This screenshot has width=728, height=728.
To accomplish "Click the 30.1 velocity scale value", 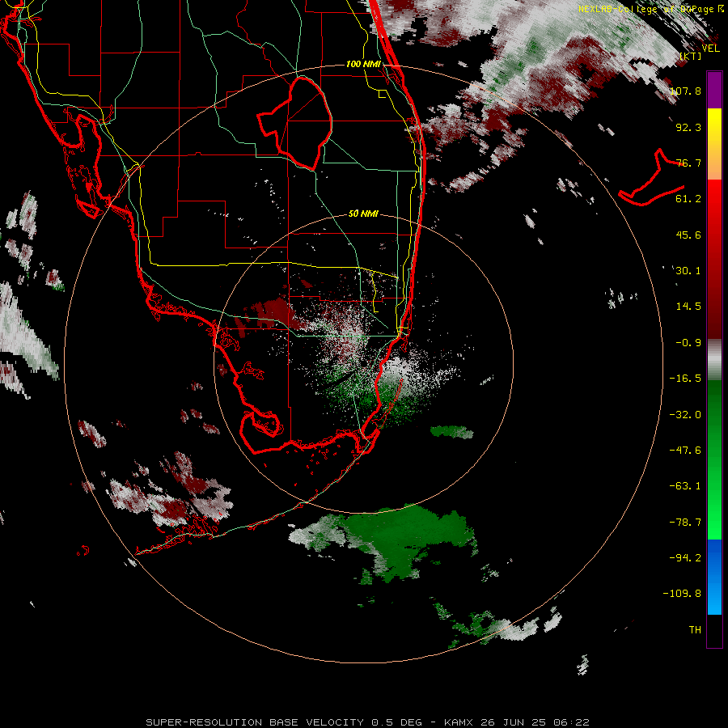I will (688, 271).
